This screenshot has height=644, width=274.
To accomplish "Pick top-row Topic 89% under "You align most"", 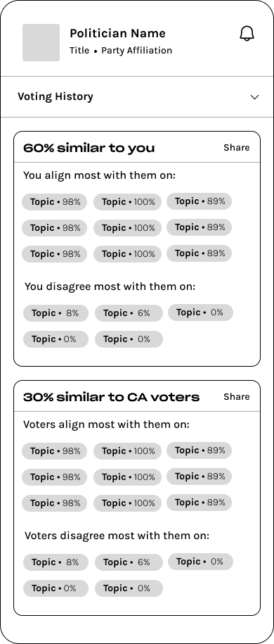I will pyautogui.click(x=200, y=201).
